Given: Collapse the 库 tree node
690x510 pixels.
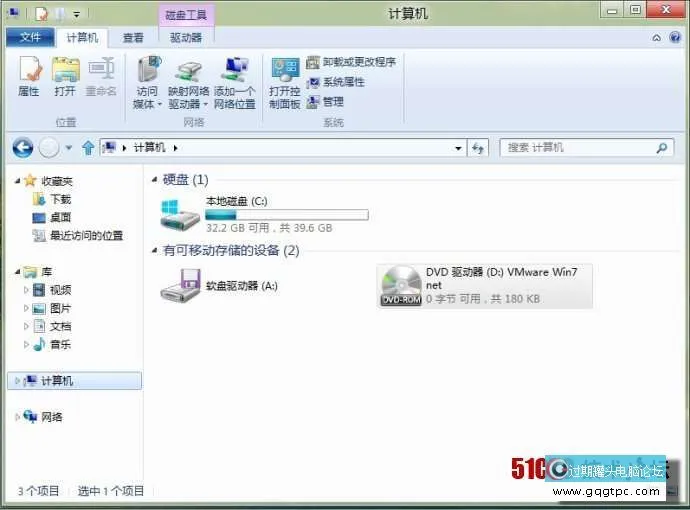Looking at the screenshot, I should point(17,272).
